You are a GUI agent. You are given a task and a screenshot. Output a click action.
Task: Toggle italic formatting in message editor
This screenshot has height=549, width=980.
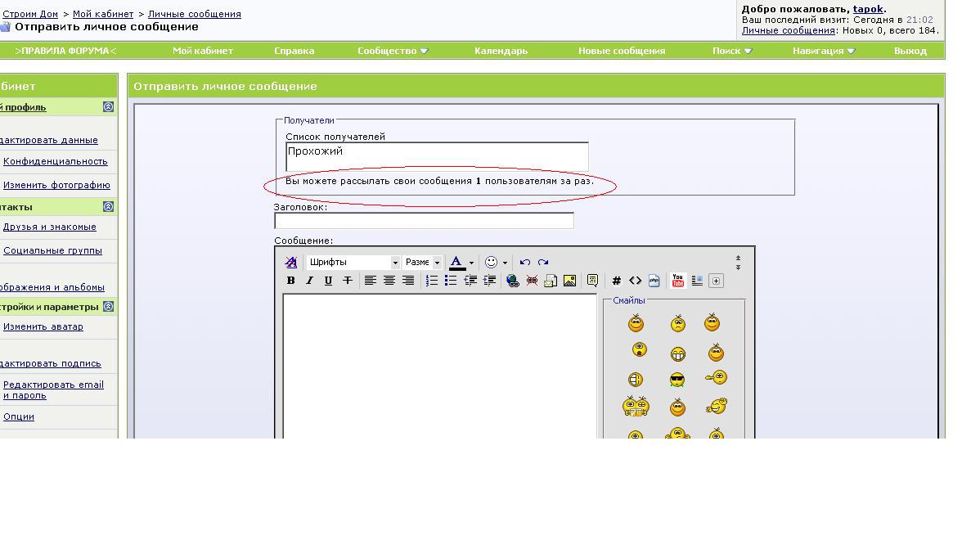click(309, 281)
